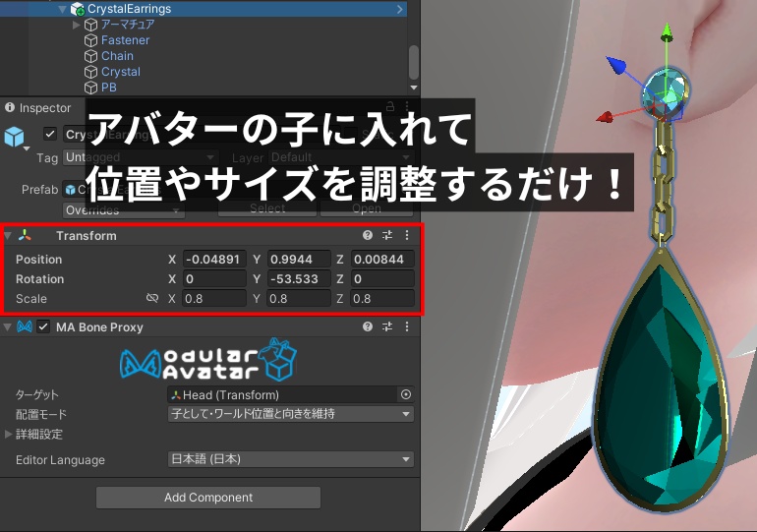Click the PB cube icon

tap(90, 88)
